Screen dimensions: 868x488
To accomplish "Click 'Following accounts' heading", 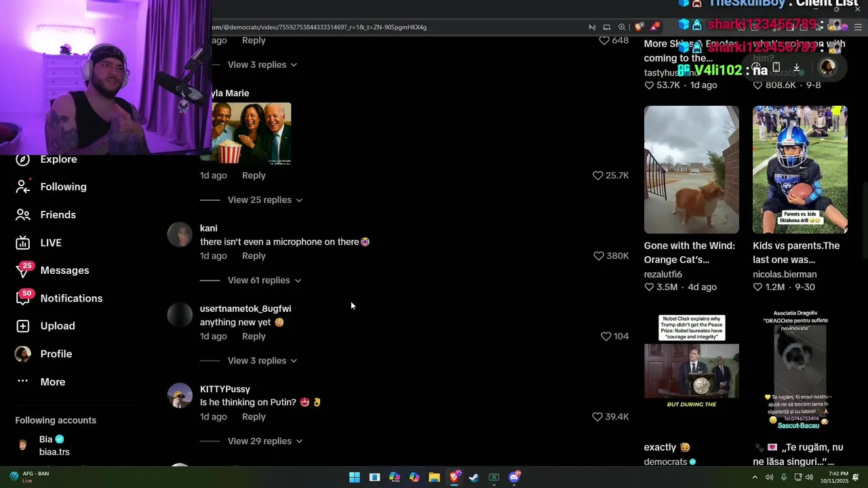I will point(56,420).
